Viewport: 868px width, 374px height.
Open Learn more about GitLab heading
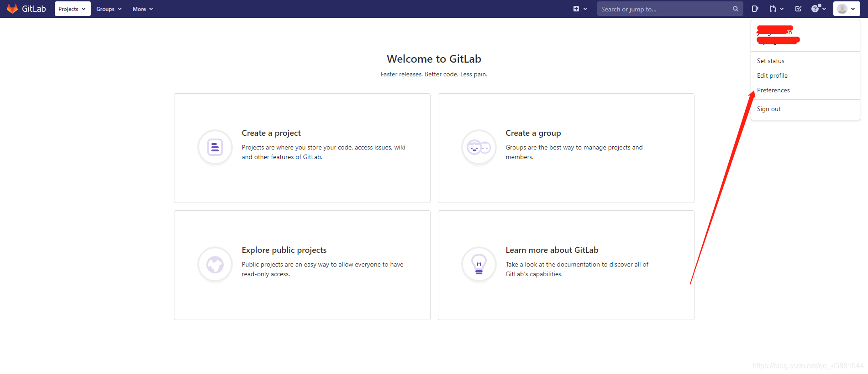pyautogui.click(x=552, y=250)
